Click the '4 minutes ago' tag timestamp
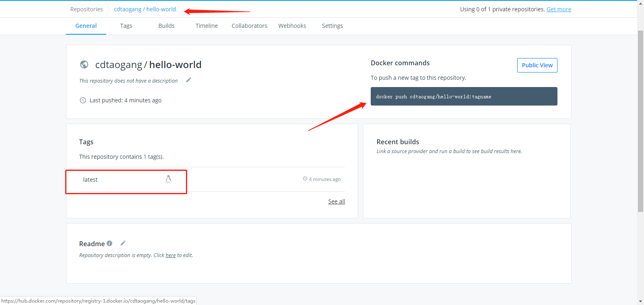This screenshot has width=644, height=305. point(324,179)
